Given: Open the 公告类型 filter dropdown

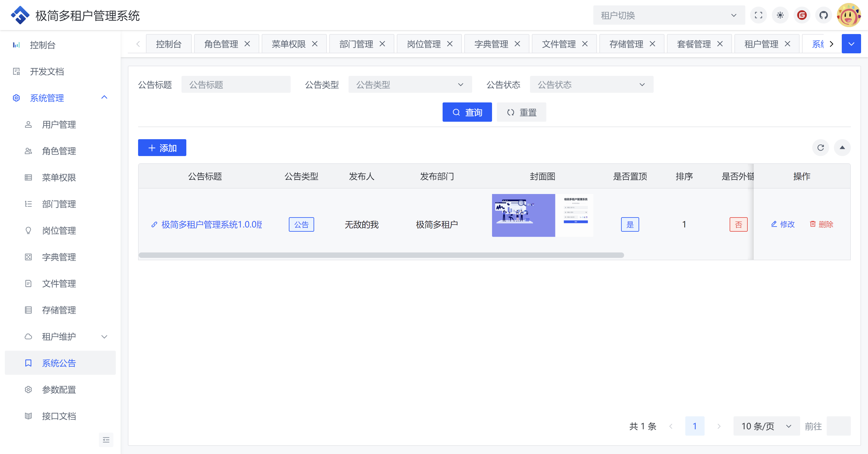Looking at the screenshot, I should pos(410,85).
